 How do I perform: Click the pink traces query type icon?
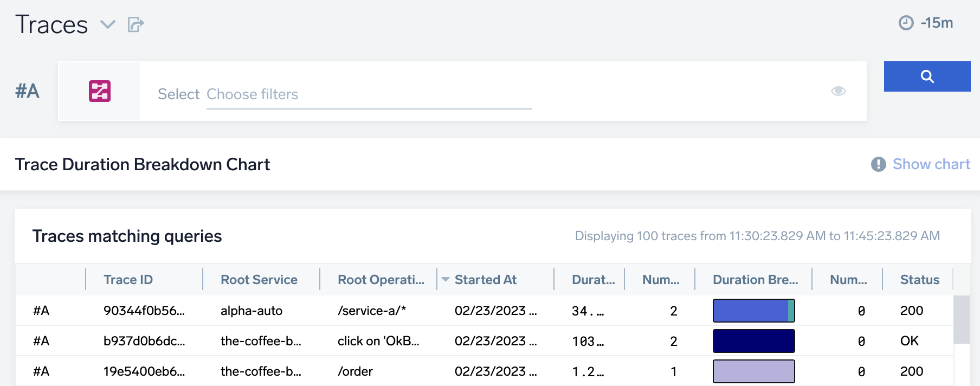tap(100, 91)
